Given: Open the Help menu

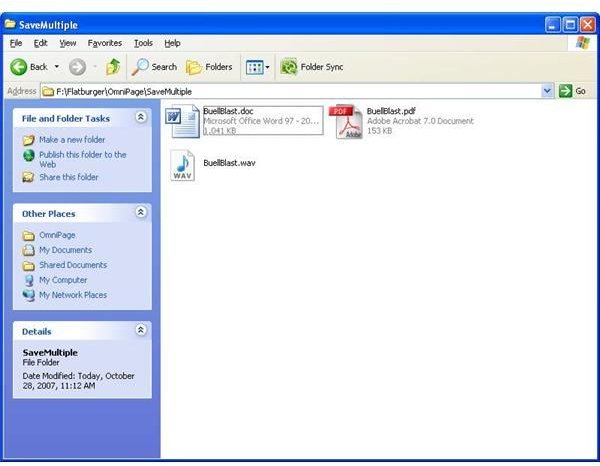Looking at the screenshot, I should [x=173, y=43].
